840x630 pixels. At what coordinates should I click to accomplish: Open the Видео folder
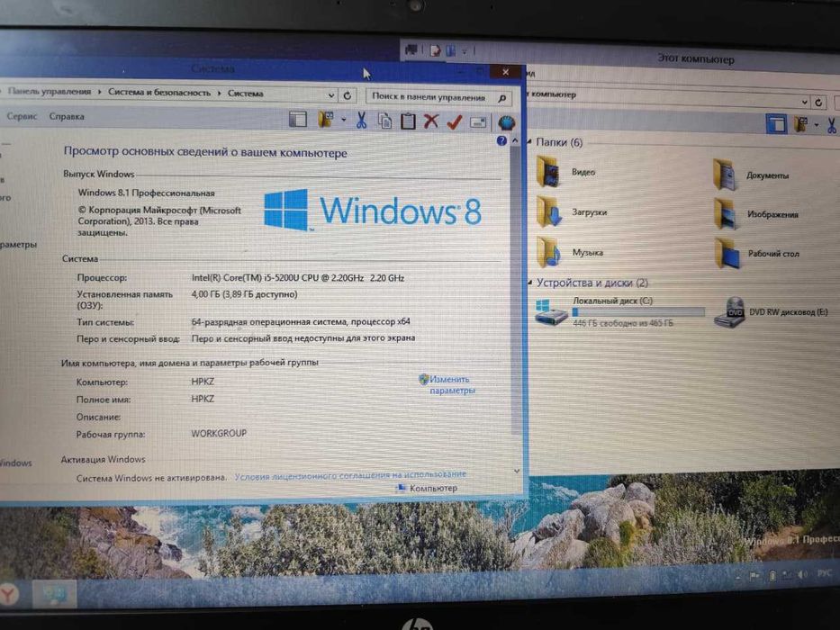565,172
